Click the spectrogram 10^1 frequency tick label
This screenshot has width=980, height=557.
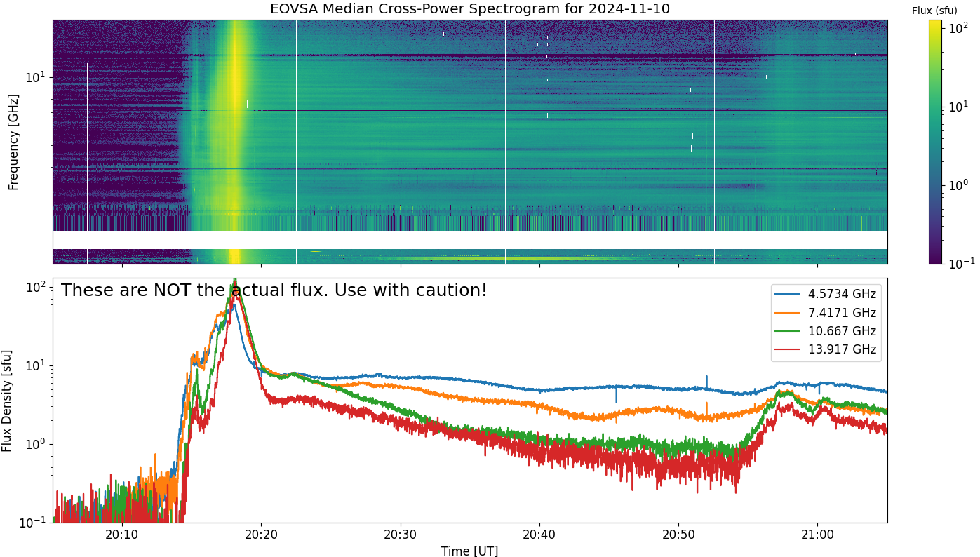[36, 76]
